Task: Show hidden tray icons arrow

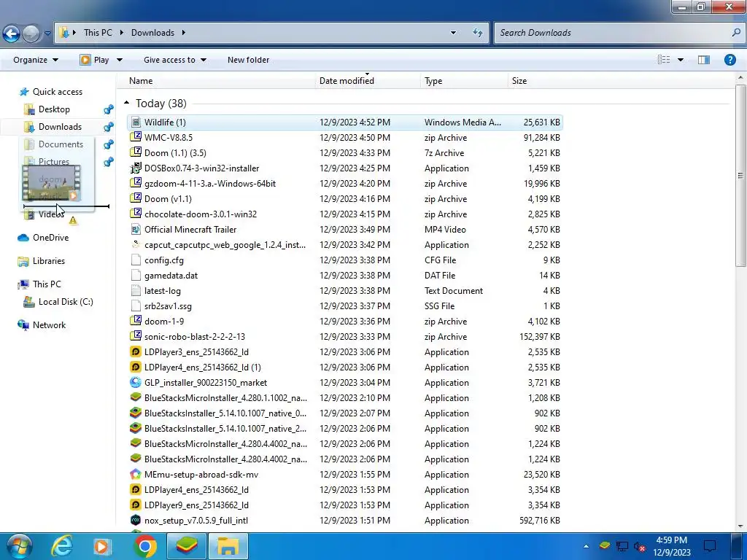Action: tap(586, 546)
